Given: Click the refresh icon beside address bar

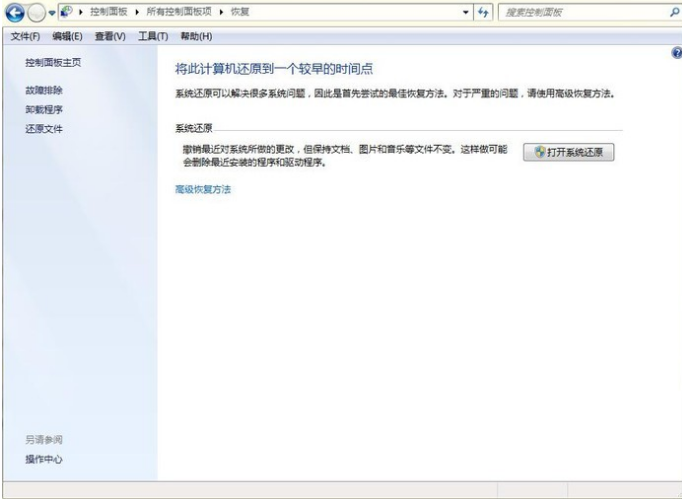Looking at the screenshot, I should (x=485, y=12).
